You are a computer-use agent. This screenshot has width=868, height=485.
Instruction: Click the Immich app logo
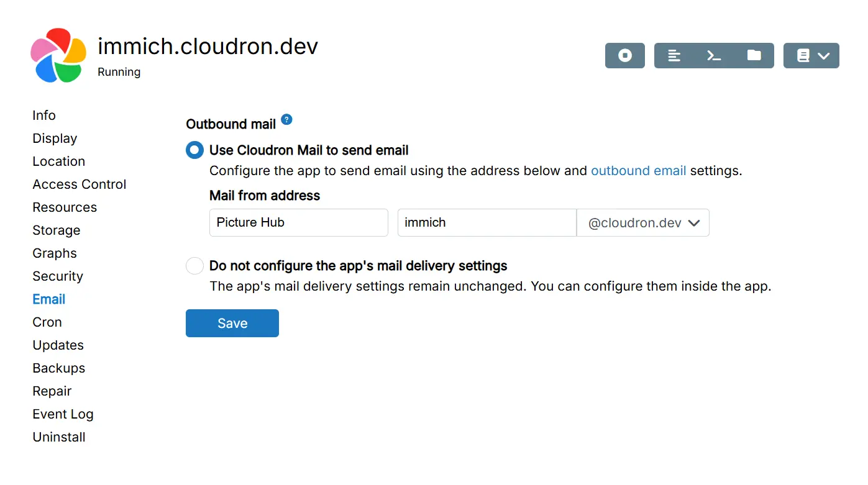(58, 56)
